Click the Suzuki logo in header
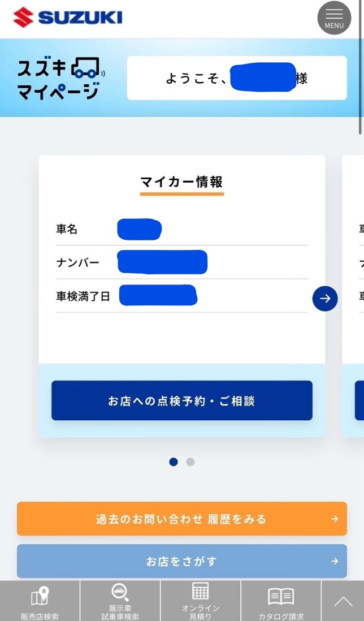 (x=68, y=18)
